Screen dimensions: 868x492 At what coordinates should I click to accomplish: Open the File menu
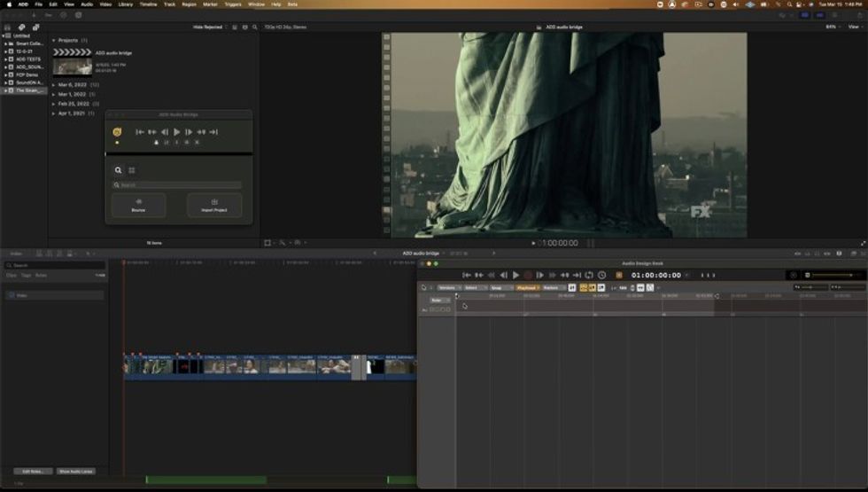[38, 4]
